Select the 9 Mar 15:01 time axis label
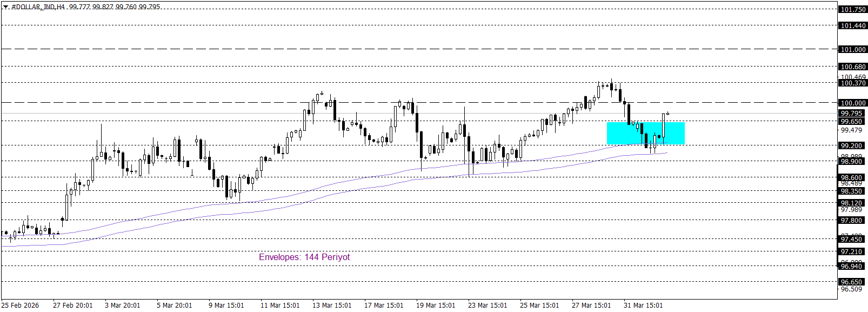Viewport: 868px width, 312px height. tap(226, 305)
